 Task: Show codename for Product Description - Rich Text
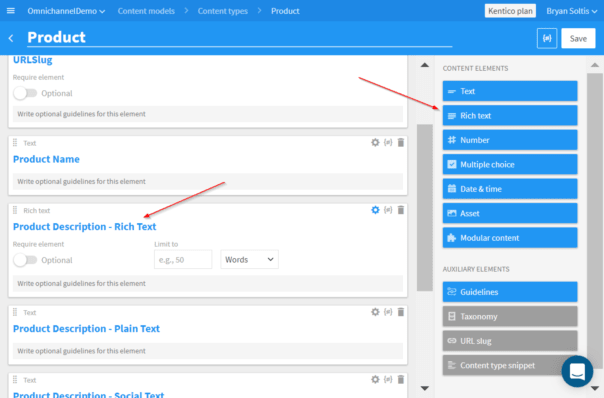pyautogui.click(x=388, y=210)
